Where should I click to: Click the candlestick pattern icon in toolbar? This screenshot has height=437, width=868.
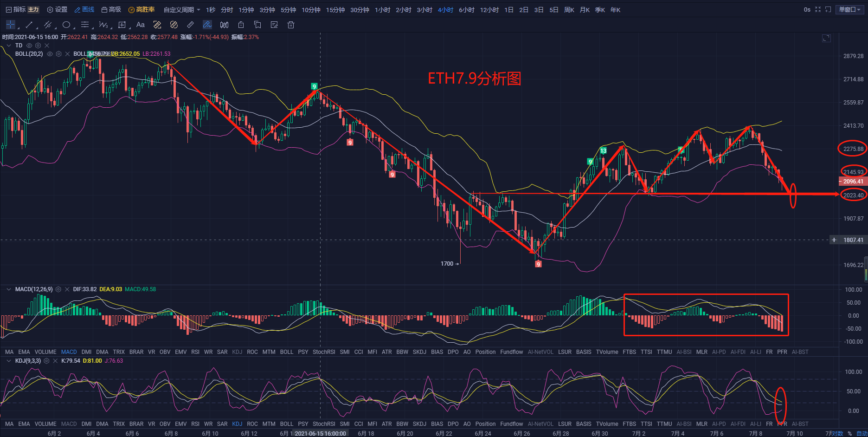pyautogui.click(x=224, y=25)
